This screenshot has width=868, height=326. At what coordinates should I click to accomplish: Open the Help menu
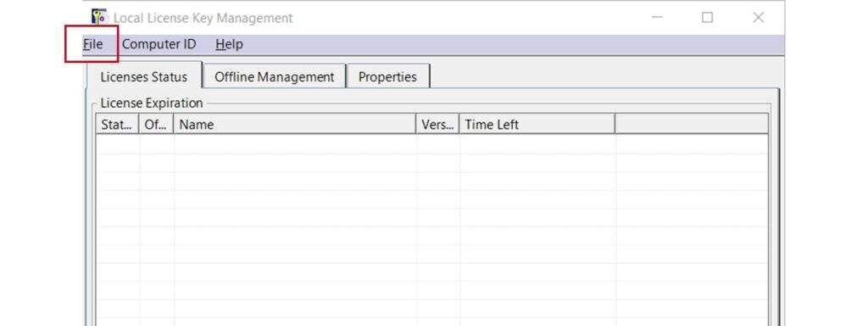[229, 44]
